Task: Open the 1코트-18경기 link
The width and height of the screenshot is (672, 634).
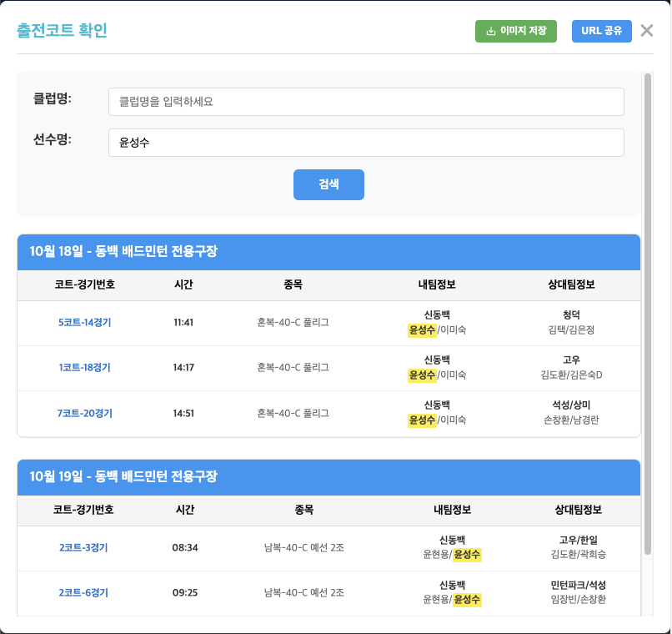Action: (84, 368)
